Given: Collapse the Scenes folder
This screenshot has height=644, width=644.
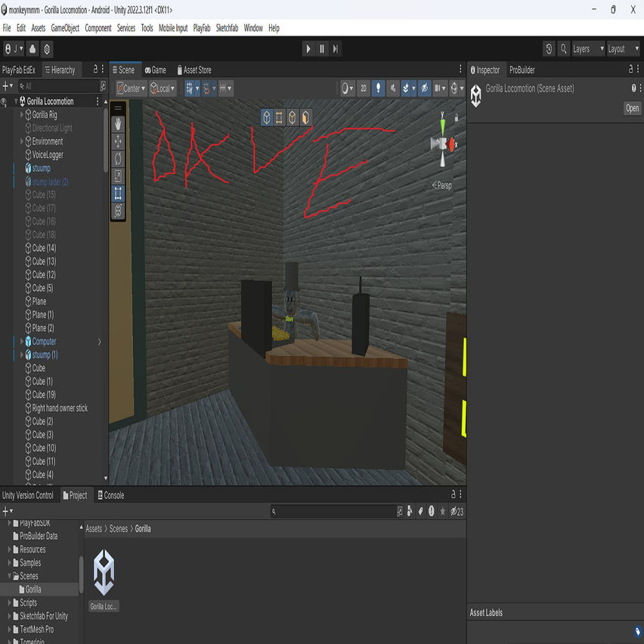Looking at the screenshot, I should pos(9,576).
